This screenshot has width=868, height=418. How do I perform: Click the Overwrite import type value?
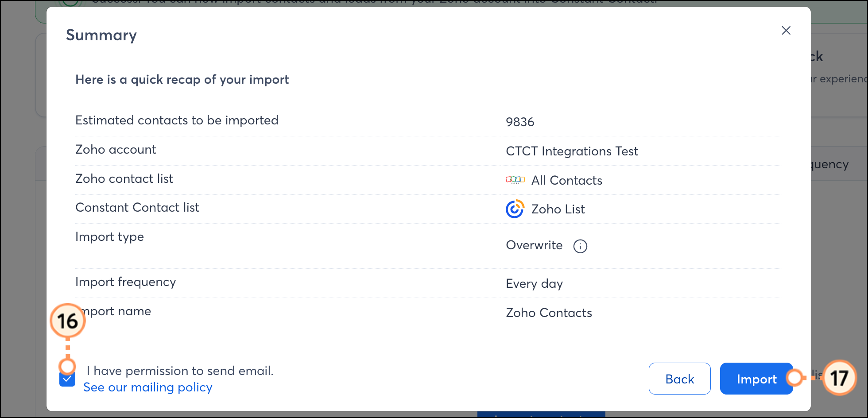coord(534,245)
